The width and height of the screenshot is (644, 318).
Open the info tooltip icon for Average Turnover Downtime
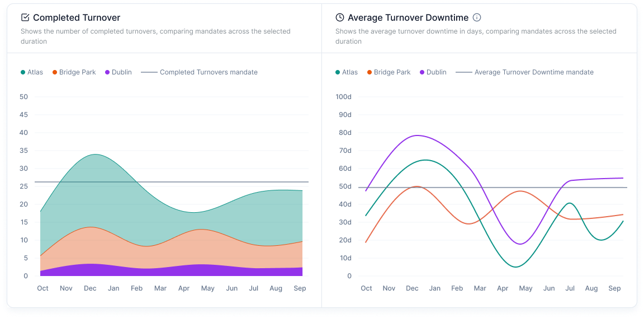(477, 18)
